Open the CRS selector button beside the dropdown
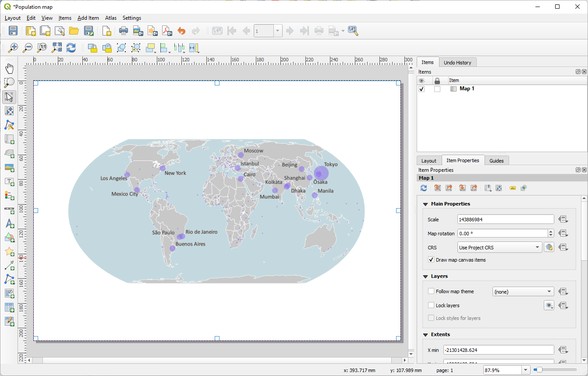Image resolution: width=588 pixels, height=376 pixels. pos(549,247)
